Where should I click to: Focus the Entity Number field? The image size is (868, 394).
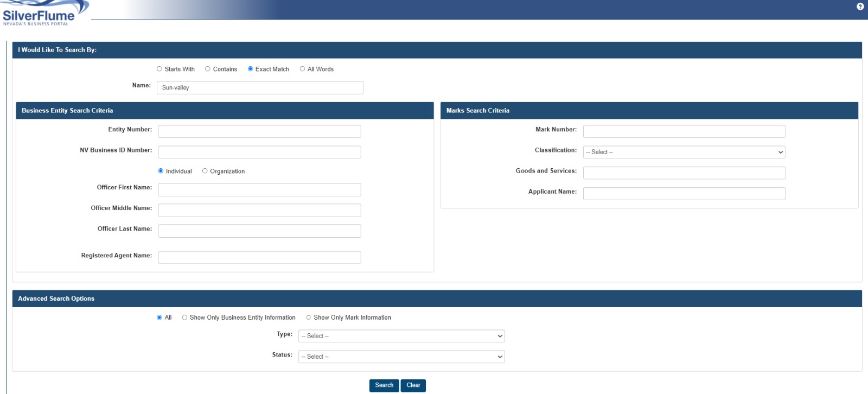pyautogui.click(x=260, y=131)
